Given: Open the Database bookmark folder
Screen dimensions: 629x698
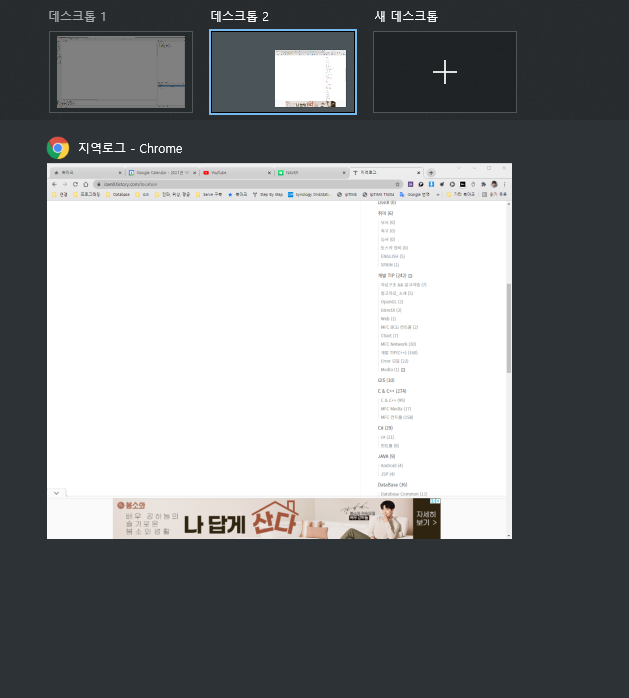Looking at the screenshot, I should pyautogui.click(x=118, y=195).
